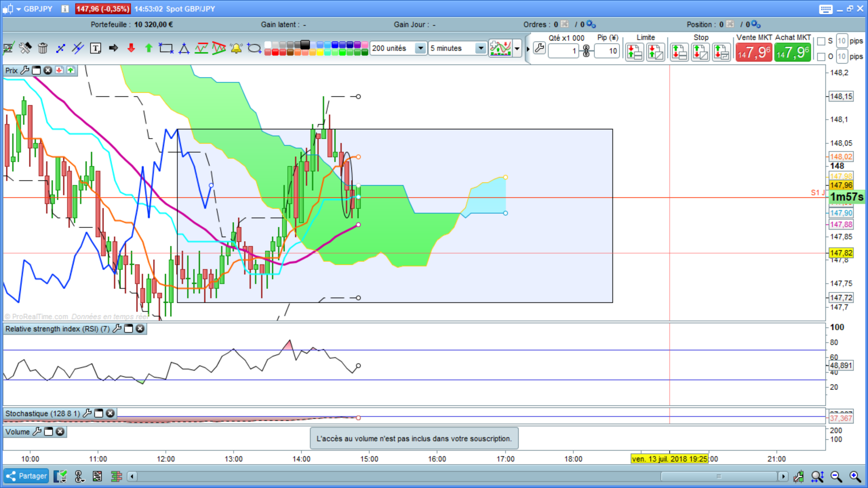Select the parallel lines channel tool
The height and width of the screenshot is (488, 868).
point(78,48)
